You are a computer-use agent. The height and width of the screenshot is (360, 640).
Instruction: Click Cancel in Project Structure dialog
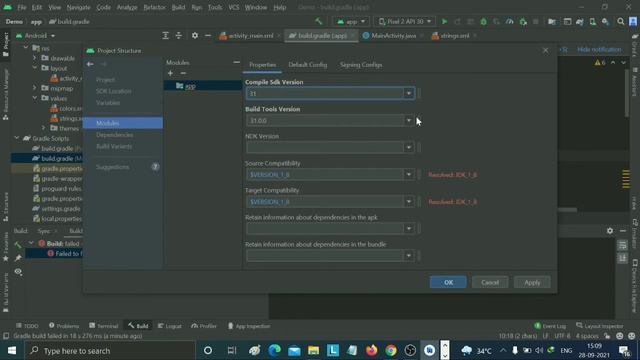(490, 282)
